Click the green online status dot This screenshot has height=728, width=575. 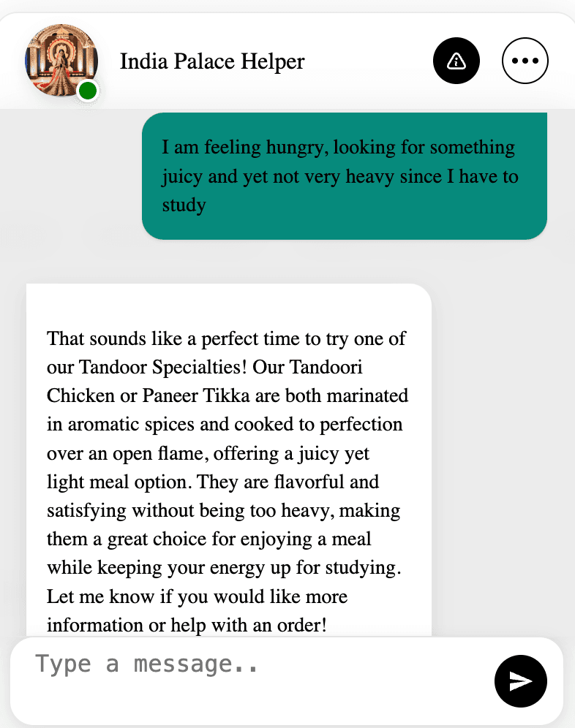tap(87, 91)
